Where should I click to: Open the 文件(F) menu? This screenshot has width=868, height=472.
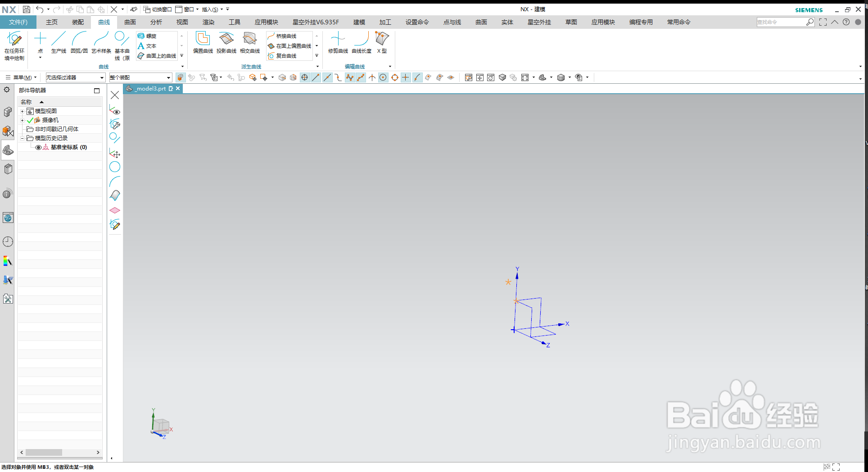click(x=18, y=22)
